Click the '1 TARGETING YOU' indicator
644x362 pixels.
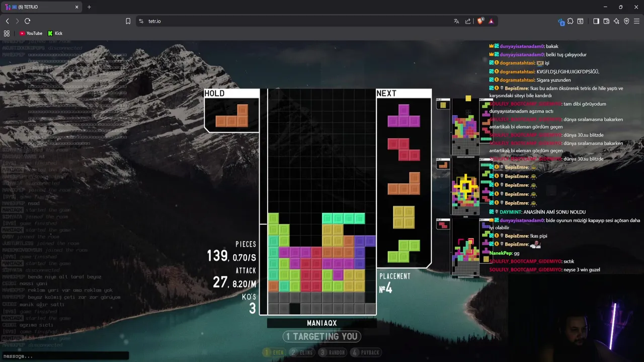tap(322, 336)
